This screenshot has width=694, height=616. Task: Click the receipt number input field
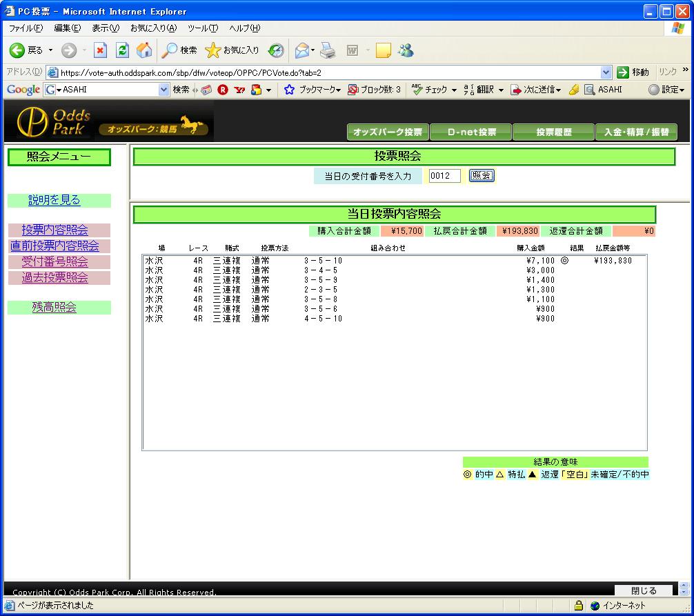444,176
